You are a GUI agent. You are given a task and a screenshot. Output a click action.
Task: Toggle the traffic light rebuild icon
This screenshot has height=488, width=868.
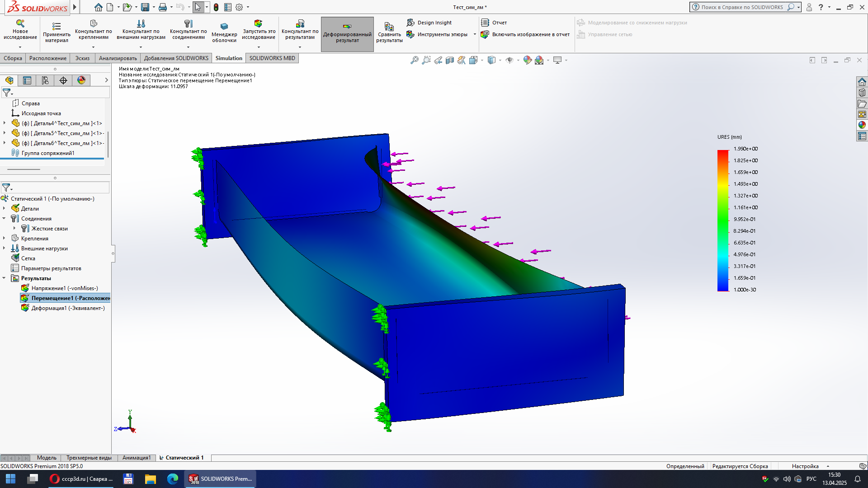click(x=216, y=7)
